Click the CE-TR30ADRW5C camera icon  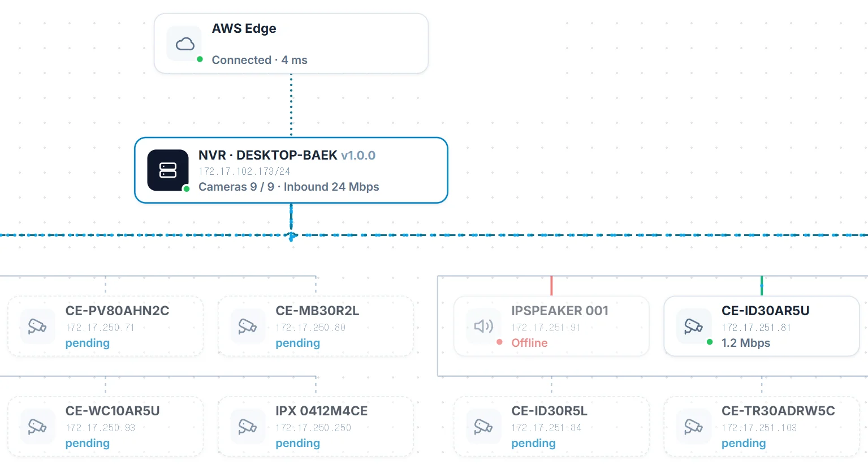pos(694,427)
